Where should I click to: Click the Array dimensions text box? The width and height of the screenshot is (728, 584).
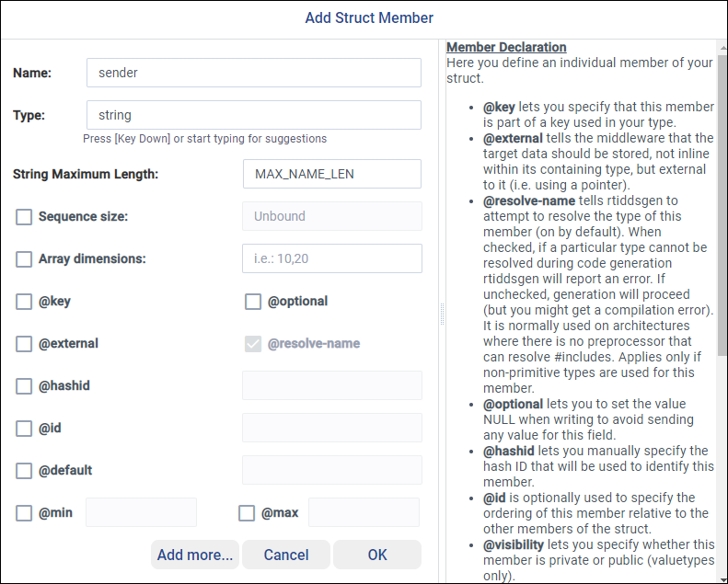[x=331, y=258]
